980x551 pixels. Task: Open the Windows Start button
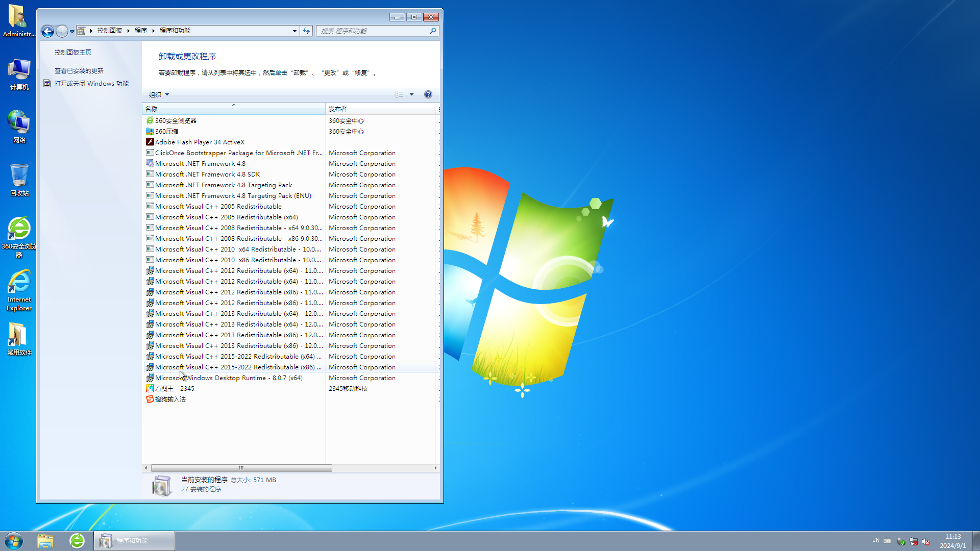click(14, 541)
